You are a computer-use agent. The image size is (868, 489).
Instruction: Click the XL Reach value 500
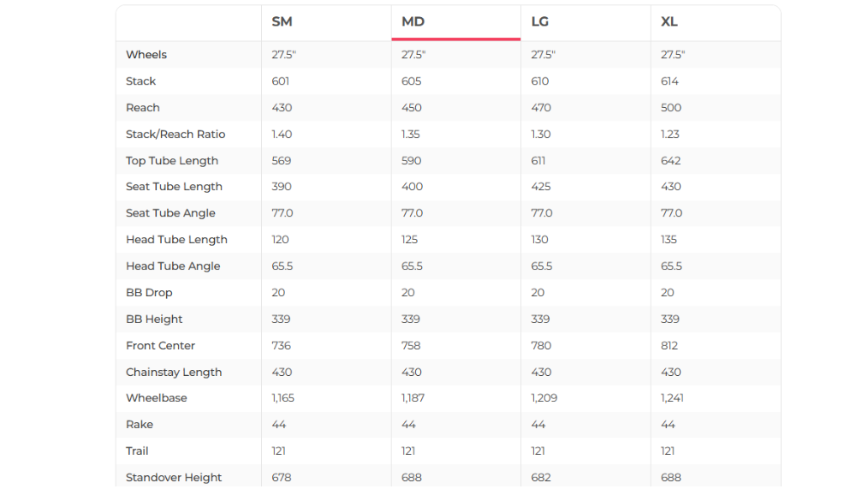coord(671,108)
